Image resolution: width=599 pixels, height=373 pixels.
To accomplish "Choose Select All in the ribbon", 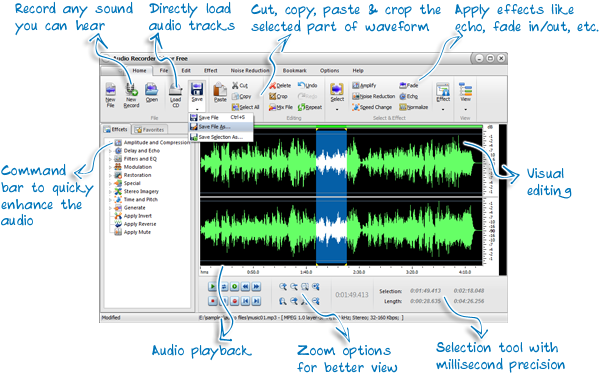I will tap(246, 107).
